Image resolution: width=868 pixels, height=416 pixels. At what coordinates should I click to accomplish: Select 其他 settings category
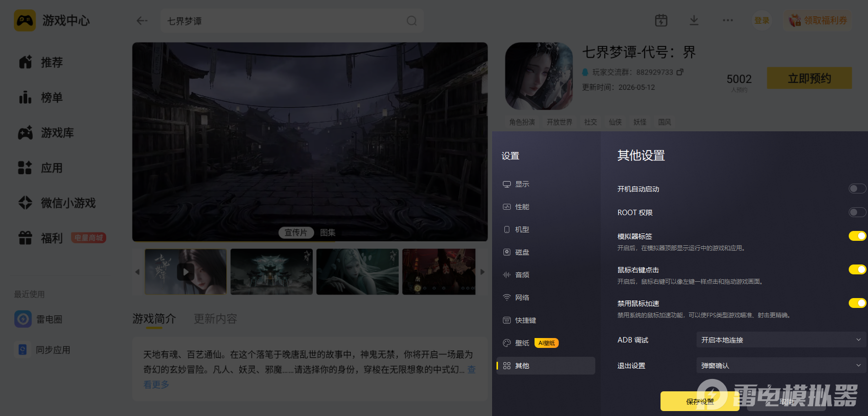point(546,366)
